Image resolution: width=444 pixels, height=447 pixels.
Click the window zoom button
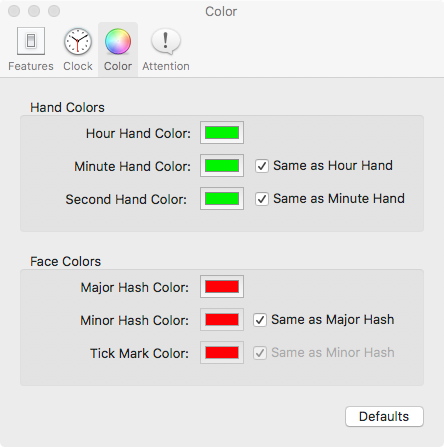click(x=54, y=11)
